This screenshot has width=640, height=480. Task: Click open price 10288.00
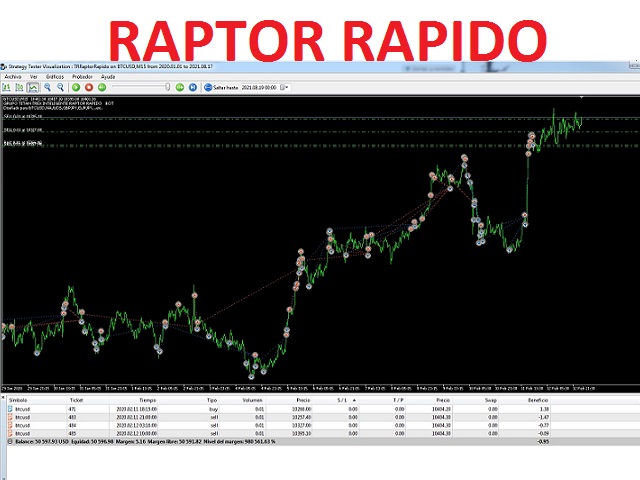(x=302, y=409)
